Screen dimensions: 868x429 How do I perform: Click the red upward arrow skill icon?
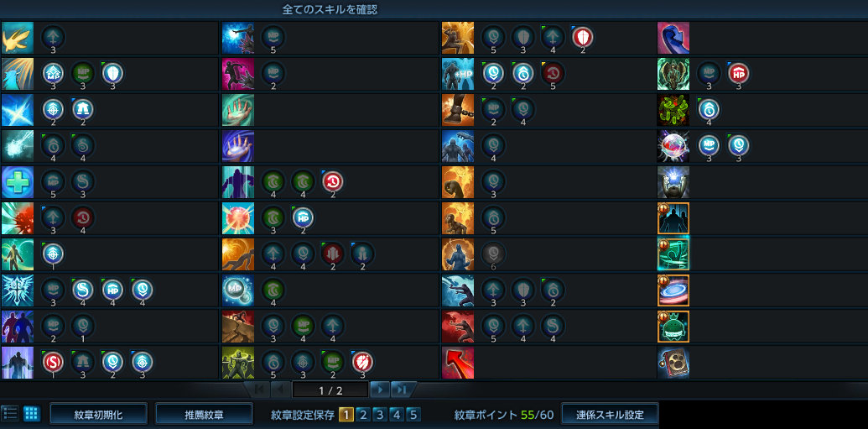click(458, 363)
